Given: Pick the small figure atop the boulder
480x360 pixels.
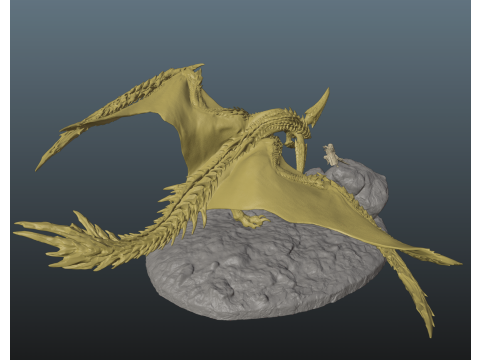Looking at the screenshot, I should point(330,154).
